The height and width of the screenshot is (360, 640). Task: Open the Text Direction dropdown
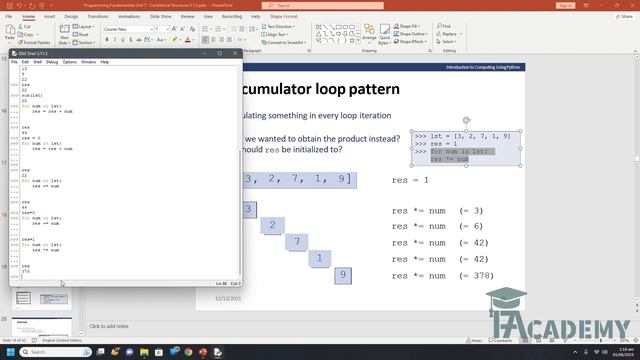pyautogui.click(x=278, y=27)
